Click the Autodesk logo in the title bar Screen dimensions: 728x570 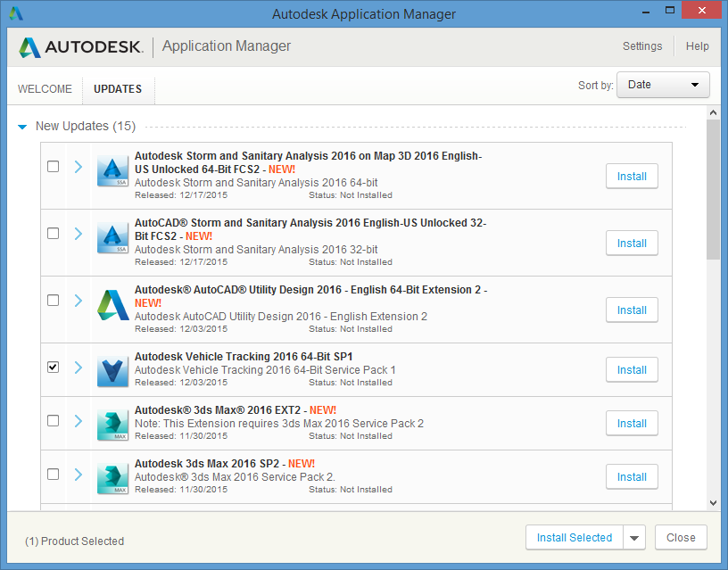tap(16, 13)
